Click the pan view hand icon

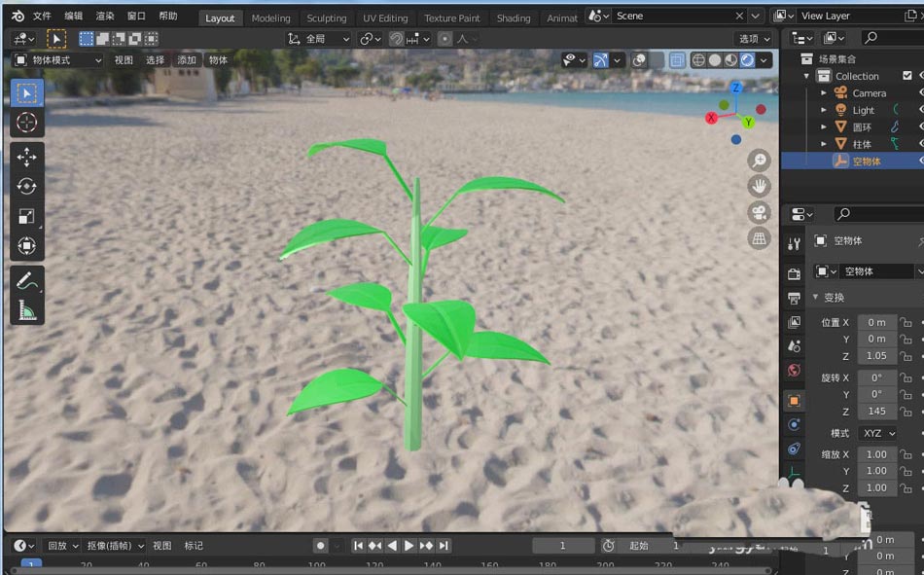759,187
